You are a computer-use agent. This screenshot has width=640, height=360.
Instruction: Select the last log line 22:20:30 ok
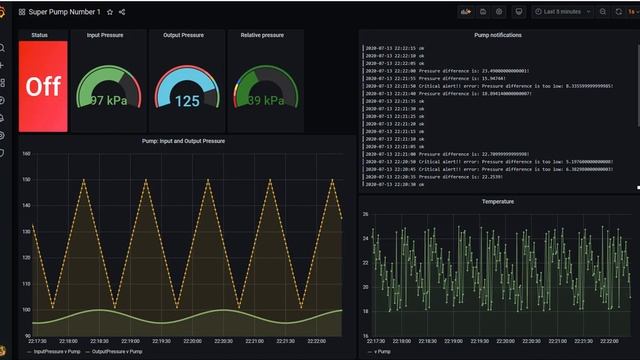(x=394, y=184)
